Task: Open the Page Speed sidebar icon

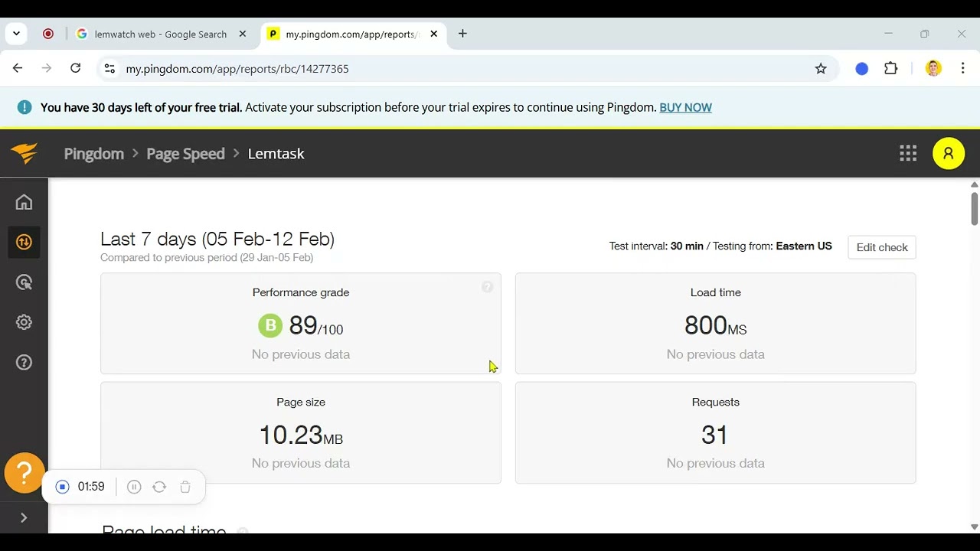Action: click(24, 242)
